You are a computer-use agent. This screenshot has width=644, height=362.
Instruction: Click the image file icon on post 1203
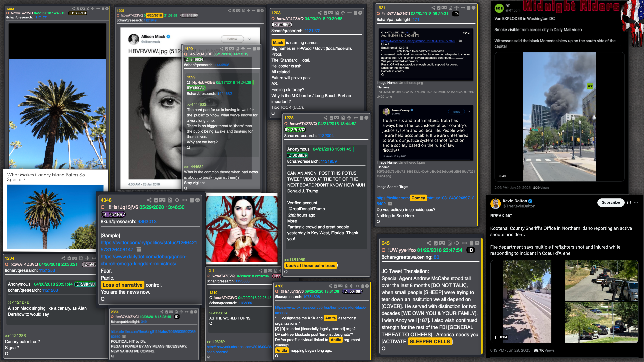click(x=337, y=13)
